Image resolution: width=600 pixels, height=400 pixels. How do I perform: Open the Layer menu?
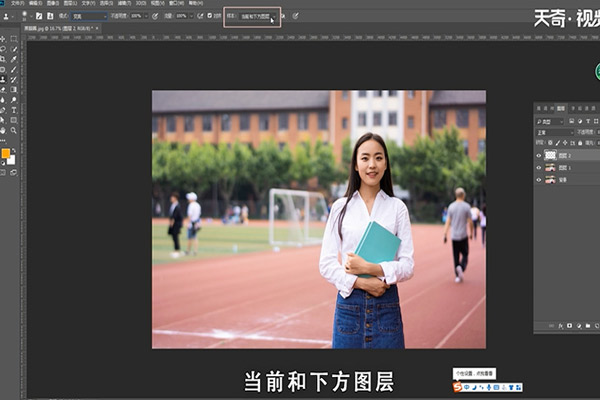coord(70,3)
